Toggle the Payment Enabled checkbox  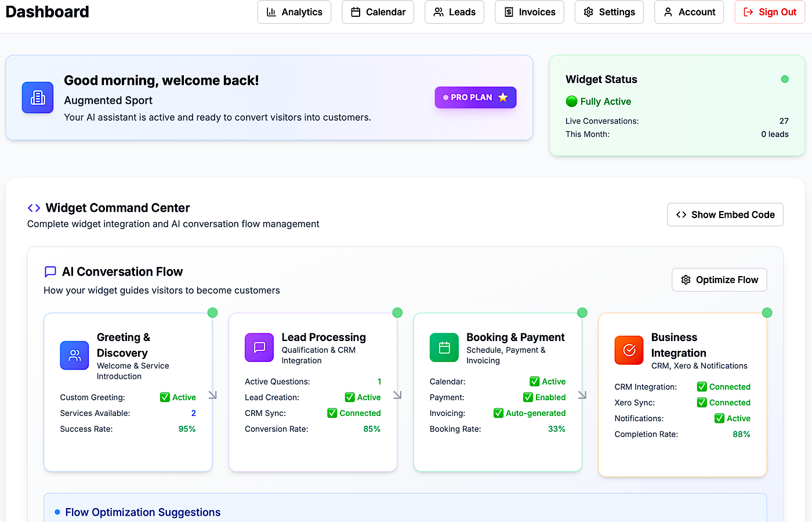coord(528,397)
